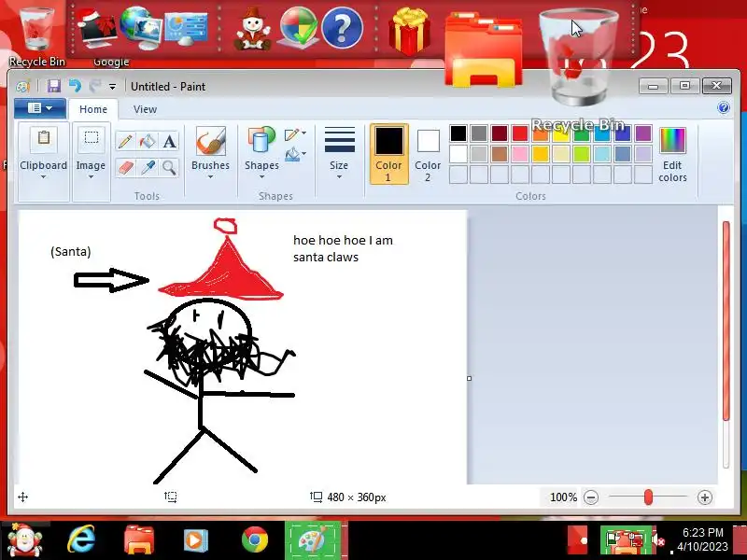
Task: Select the Fill with color bucket tool
Action: click(x=148, y=141)
